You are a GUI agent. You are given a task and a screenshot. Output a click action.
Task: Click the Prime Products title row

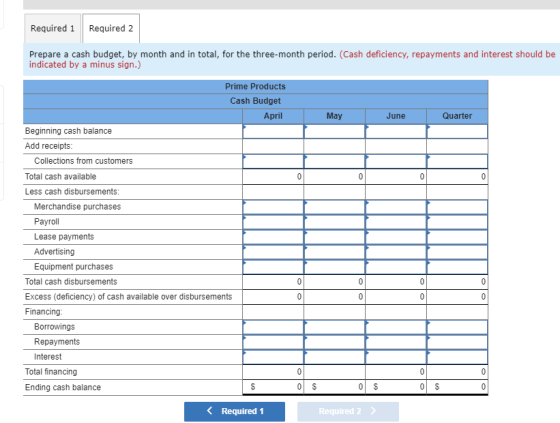coord(255,87)
